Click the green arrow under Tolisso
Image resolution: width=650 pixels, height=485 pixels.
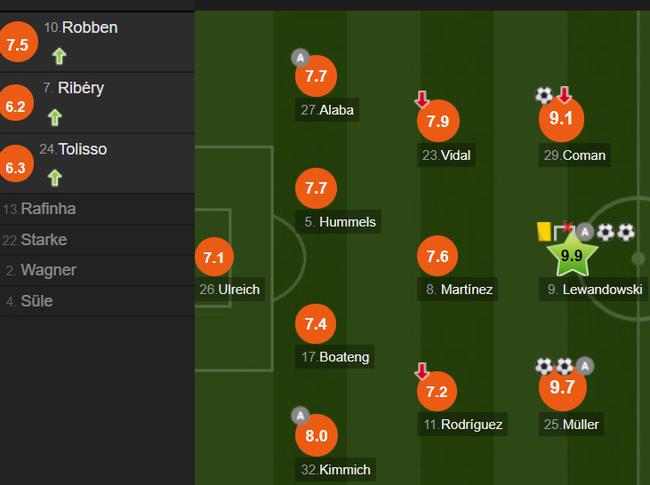click(x=55, y=178)
